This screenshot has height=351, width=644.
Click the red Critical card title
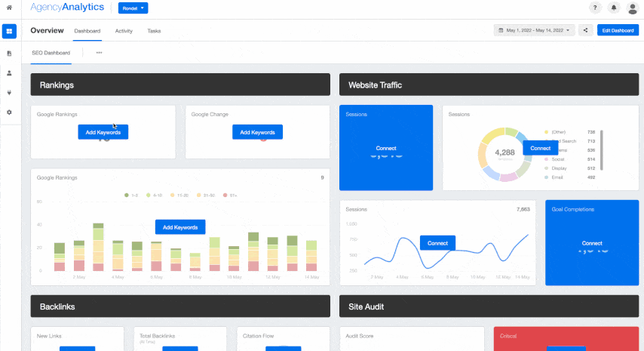tap(508, 336)
